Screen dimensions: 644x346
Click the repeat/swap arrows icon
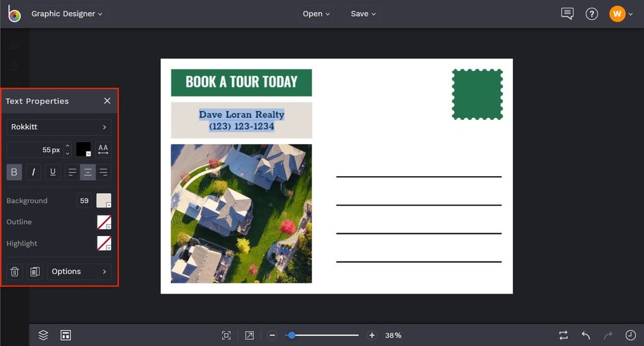(563, 335)
